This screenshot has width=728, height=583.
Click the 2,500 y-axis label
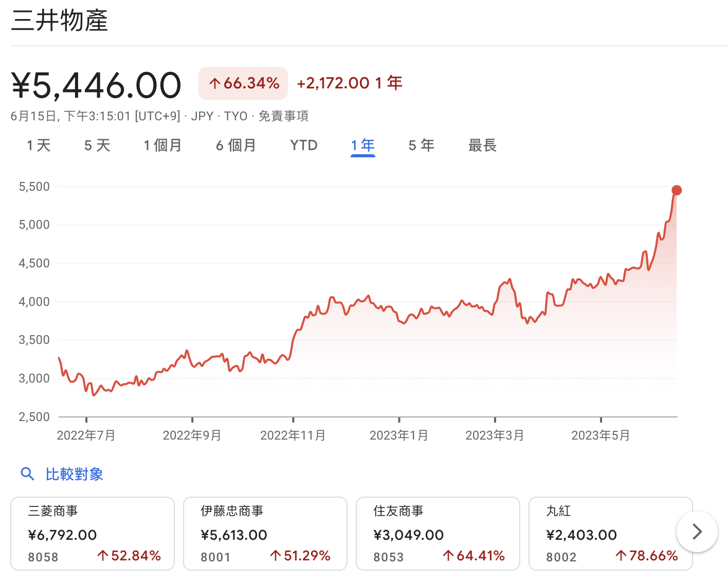pyautogui.click(x=34, y=417)
